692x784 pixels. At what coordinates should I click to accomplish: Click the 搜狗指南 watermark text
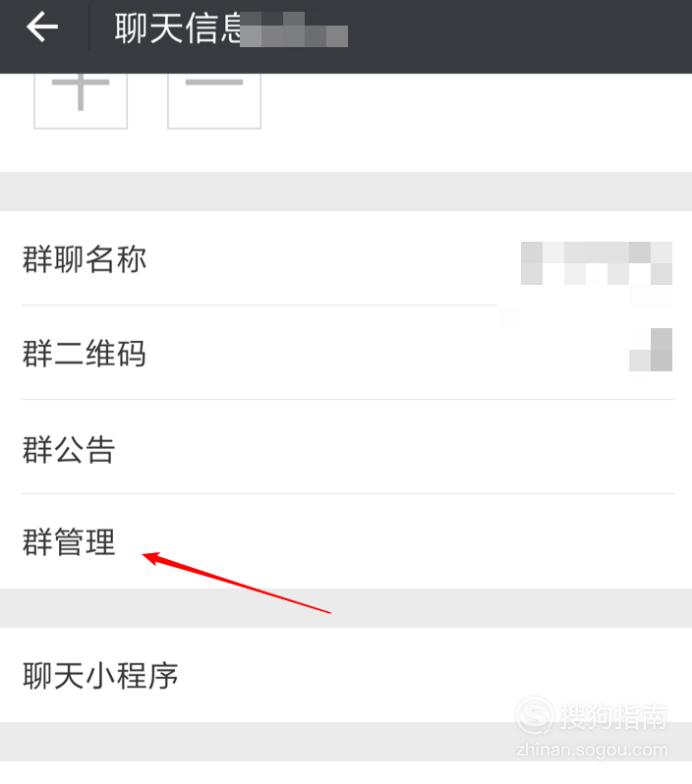tap(614, 716)
